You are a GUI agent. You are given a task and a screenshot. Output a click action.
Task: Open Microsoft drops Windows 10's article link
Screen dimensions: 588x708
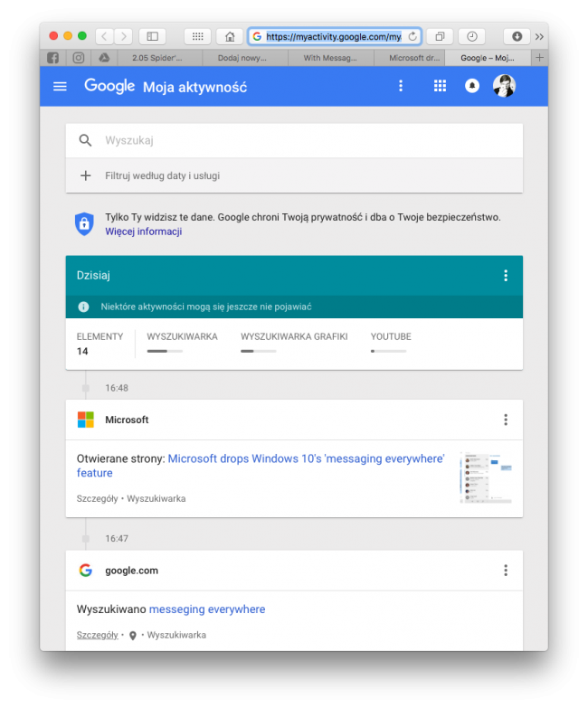tap(261, 466)
